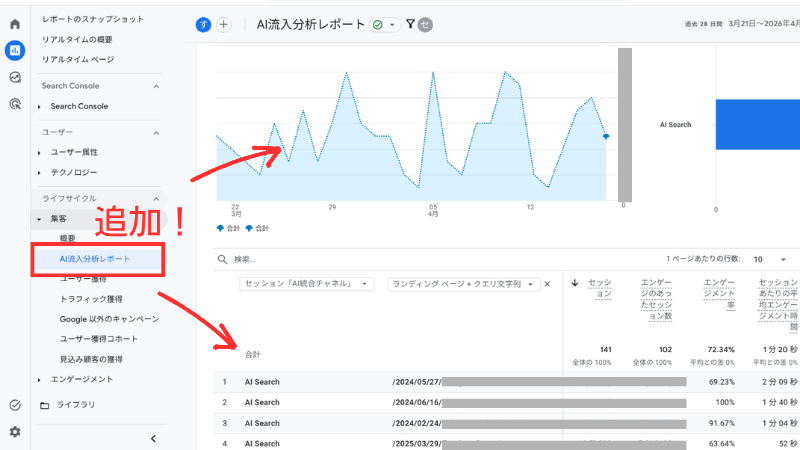Click the filter funnel icon beside report title
800x450 pixels.
coord(410,24)
